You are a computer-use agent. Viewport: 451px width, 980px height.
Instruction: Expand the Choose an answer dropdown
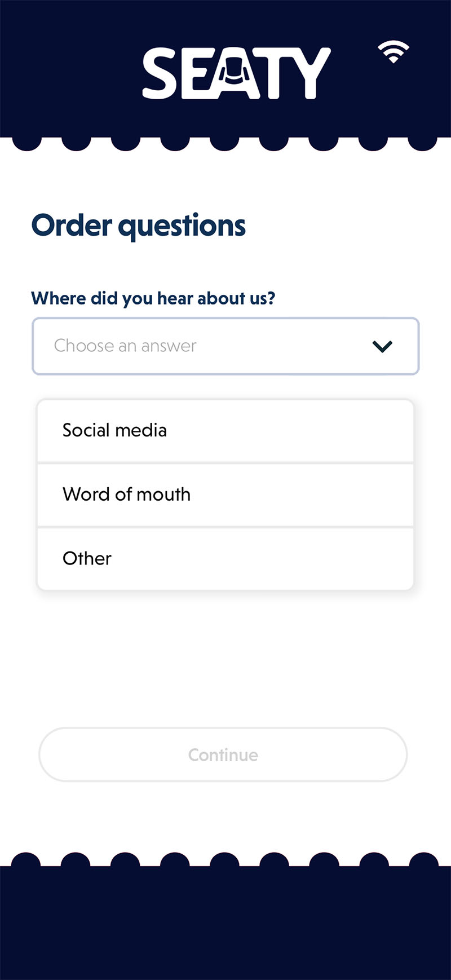(225, 346)
